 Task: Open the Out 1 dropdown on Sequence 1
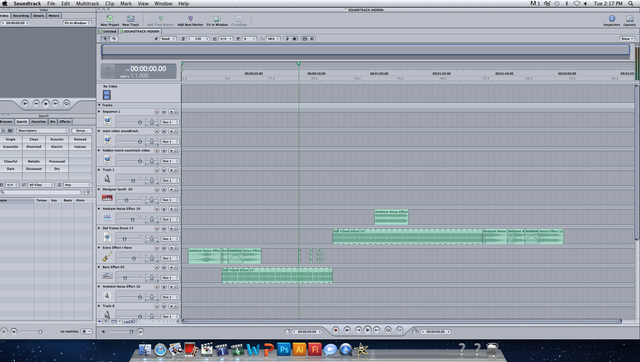tap(169, 122)
